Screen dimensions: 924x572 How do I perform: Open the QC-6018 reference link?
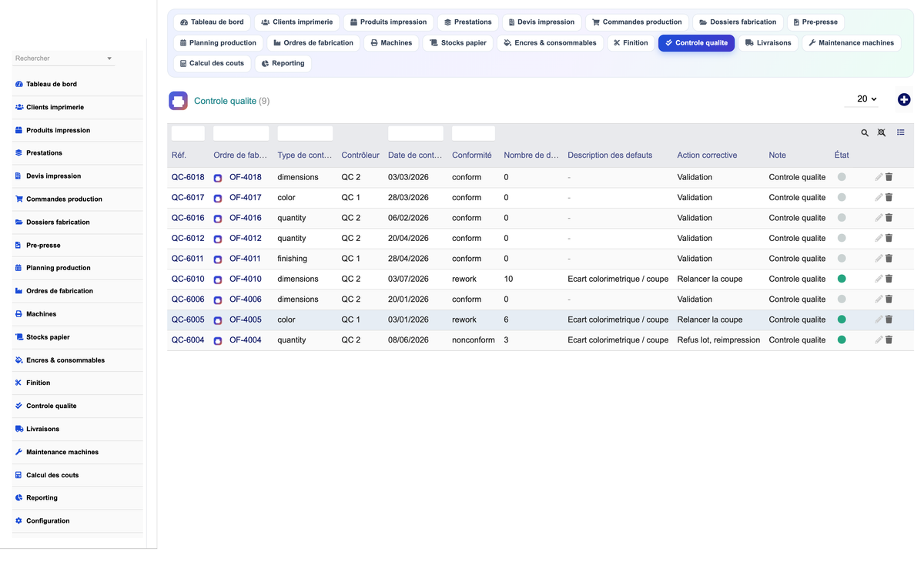pos(188,177)
